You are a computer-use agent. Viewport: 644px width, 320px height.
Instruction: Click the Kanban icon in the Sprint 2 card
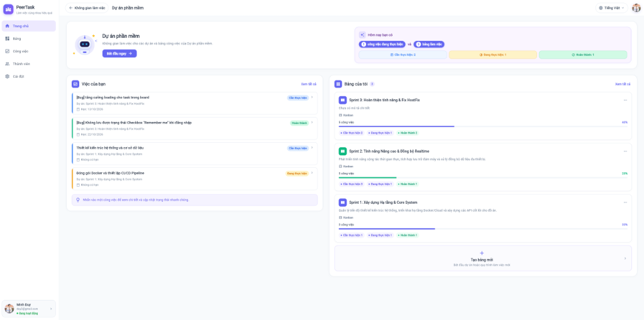coord(340,167)
